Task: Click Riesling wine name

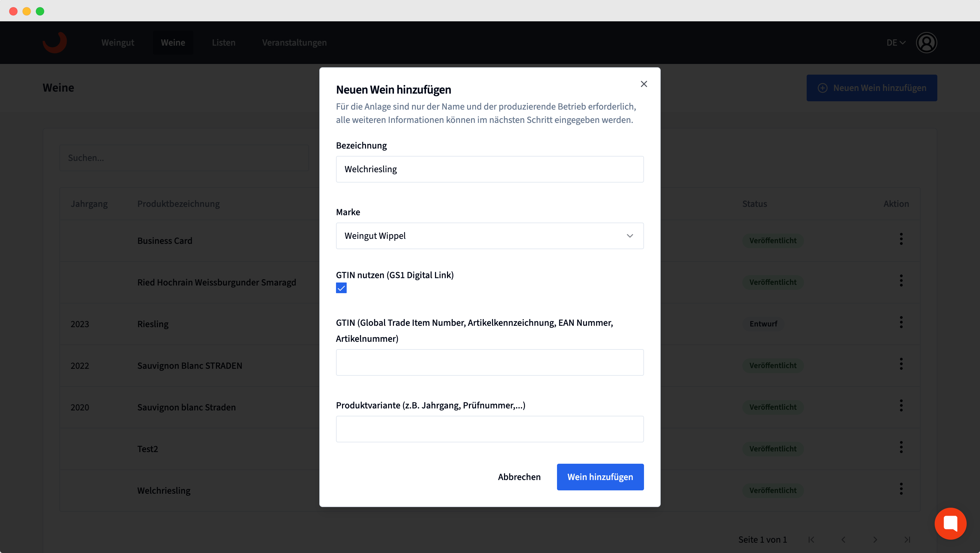Action: pos(153,324)
